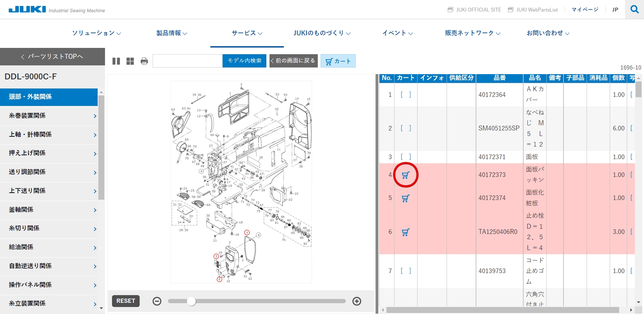Zoom in diagram with plus icon
The image size is (644, 314).
click(x=357, y=301)
